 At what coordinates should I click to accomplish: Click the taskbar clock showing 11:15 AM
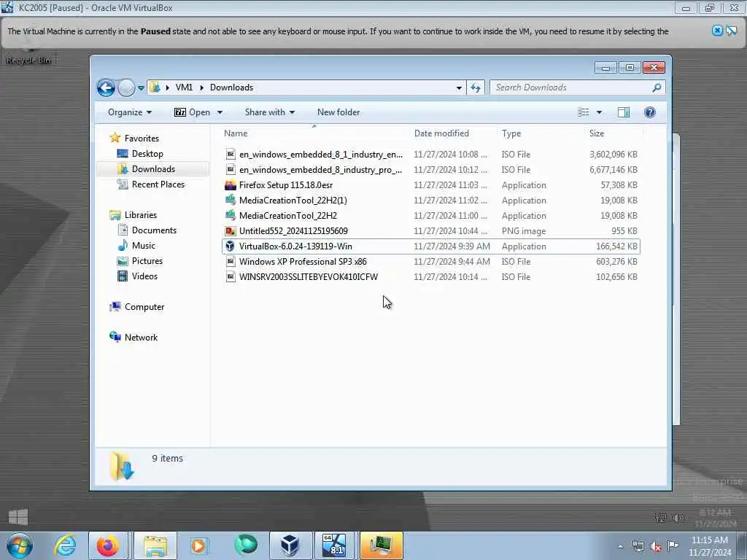[x=709, y=546]
